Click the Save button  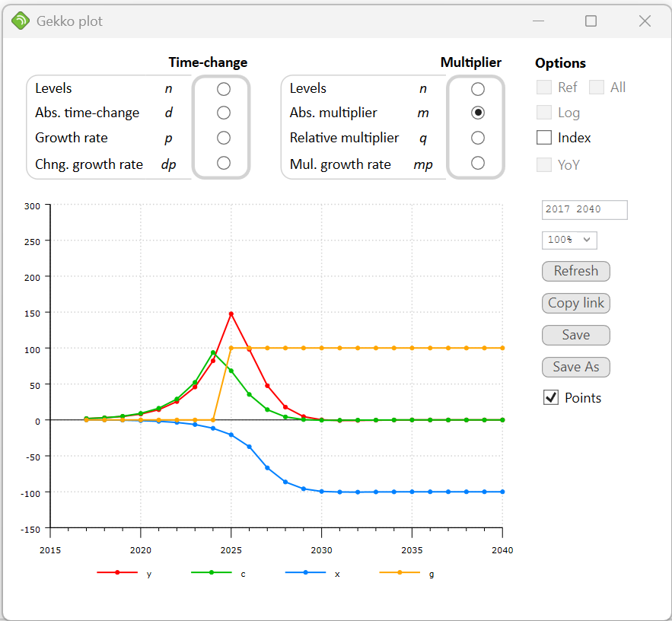(576, 335)
